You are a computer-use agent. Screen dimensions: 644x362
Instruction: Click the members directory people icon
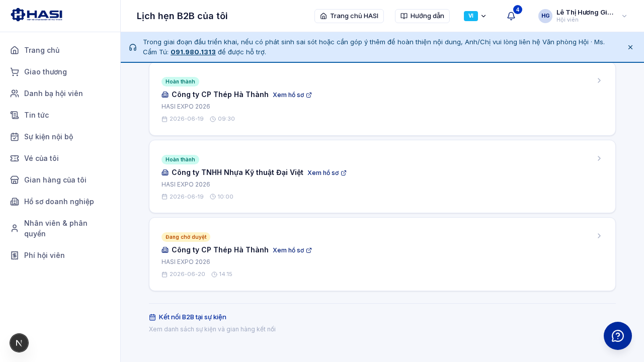point(15,94)
